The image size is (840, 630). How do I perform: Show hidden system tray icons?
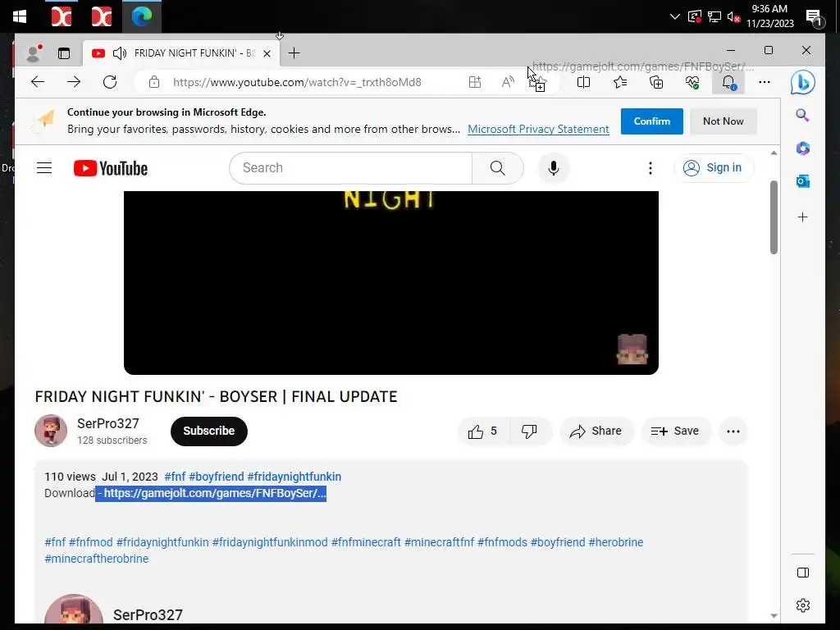pos(675,16)
